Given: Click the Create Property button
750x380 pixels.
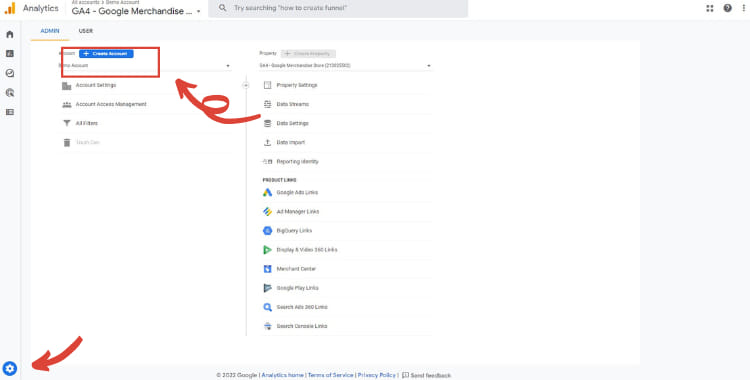Looking at the screenshot, I should pyautogui.click(x=309, y=54).
